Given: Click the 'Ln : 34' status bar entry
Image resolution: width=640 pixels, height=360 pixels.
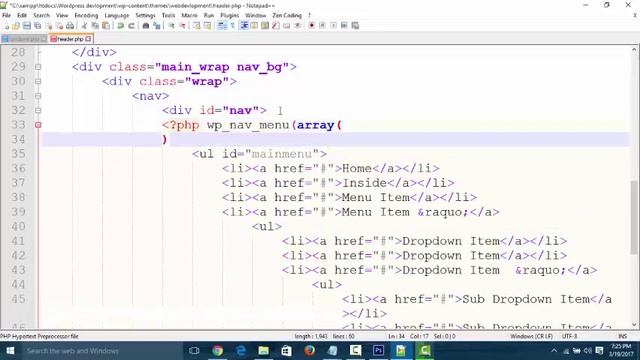Looking at the screenshot, I should coord(396,336).
